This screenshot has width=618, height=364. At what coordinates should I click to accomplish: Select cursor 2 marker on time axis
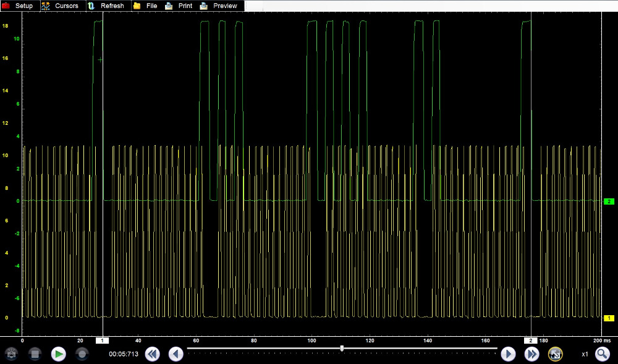[x=531, y=341]
